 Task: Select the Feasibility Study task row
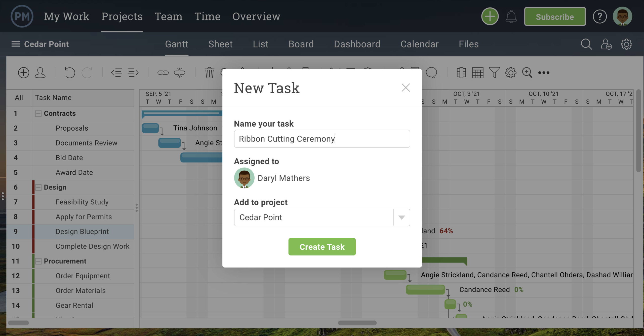pyautogui.click(x=70, y=202)
